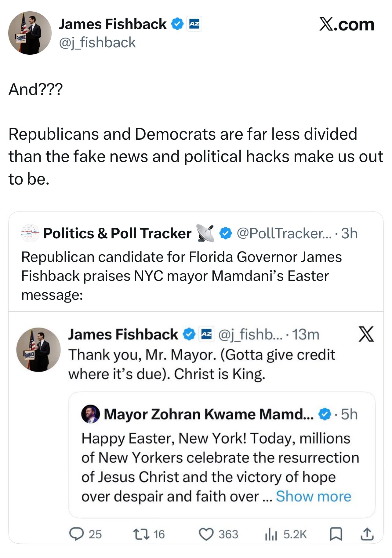Viewport: 392px width, 558px height.
Task: Click the Politics & Poll Tracker name
Action: pyautogui.click(x=117, y=233)
